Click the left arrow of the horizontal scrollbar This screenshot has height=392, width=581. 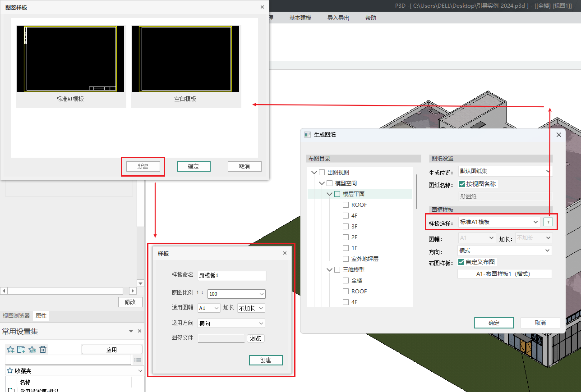pyautogui.click(x=4, y=291)
